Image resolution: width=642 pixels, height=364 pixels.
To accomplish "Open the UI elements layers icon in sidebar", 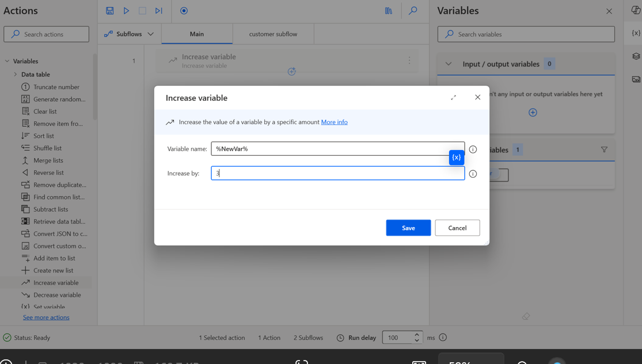I will click(x=636, y=56).
